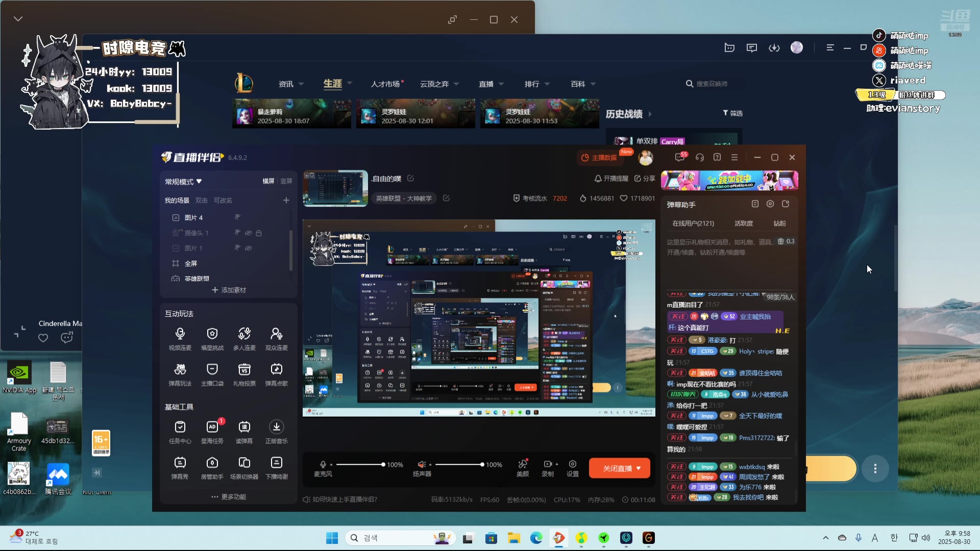This screenshot has width=980, height=551.
Task: Click the 美颜 beauty filter icon
Action: click(x=522, y=464)
